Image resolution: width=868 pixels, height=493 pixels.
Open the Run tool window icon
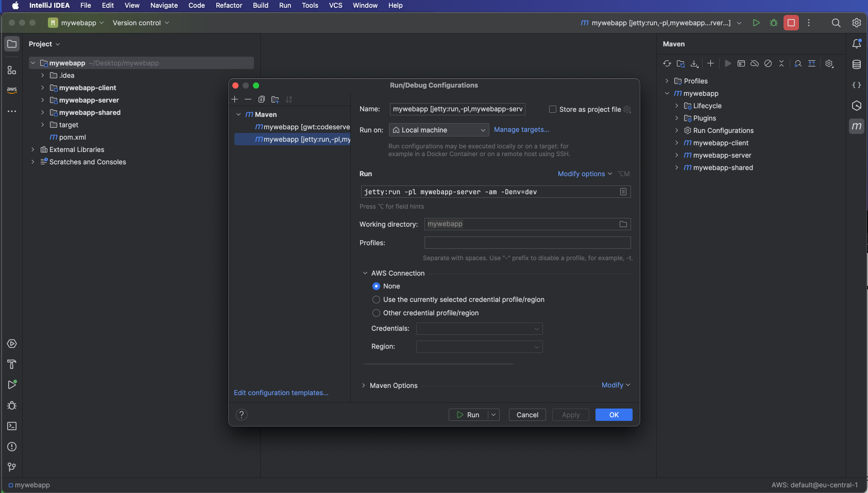(12, 385)
